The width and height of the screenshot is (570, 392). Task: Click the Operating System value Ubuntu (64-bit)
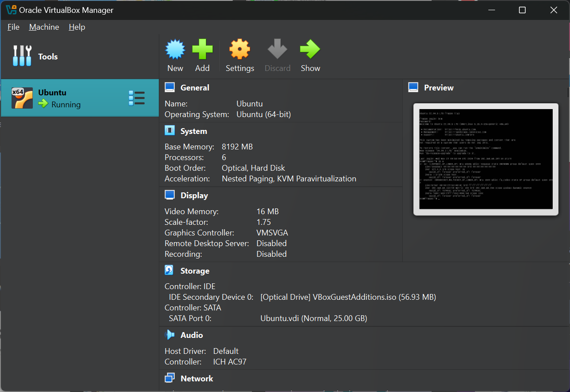click(263, 114)
